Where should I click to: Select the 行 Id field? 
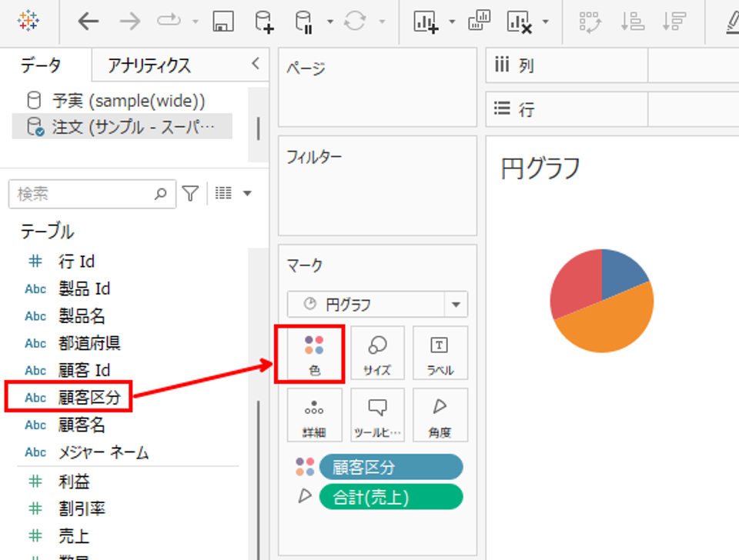(x=76, y=261)
